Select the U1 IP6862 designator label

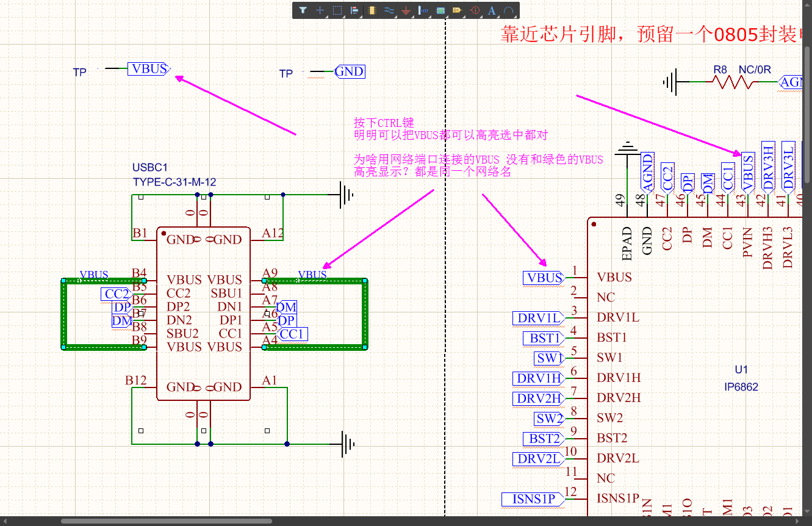click(x=741, y=370)
